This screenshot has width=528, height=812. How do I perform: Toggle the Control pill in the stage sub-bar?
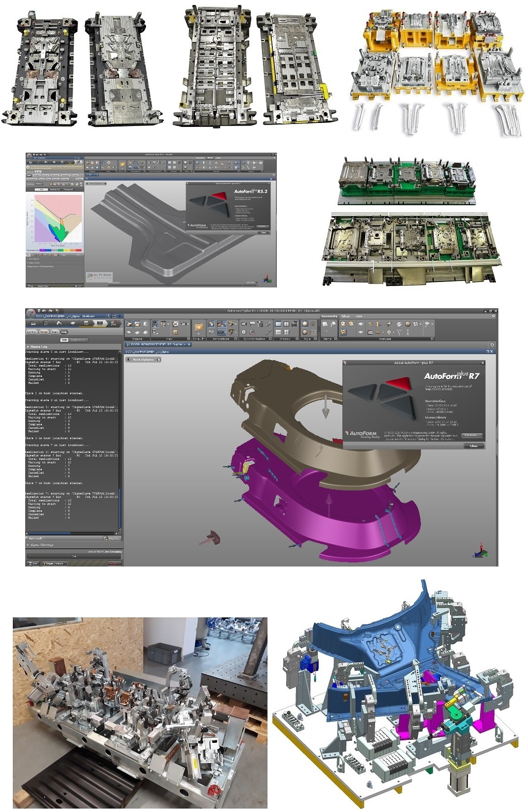click(32, 332)
